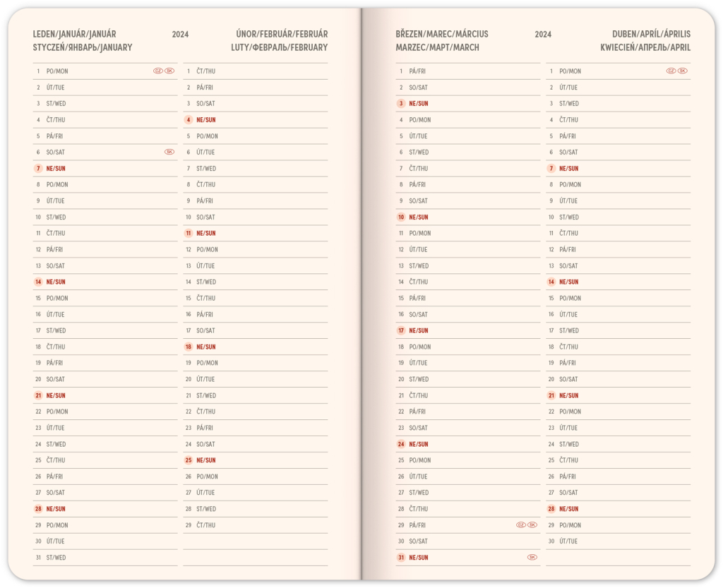This screenshot has width=723, height=588.
Task: Click the SK badge on April 1 Monday
Action: click(683, 71)
